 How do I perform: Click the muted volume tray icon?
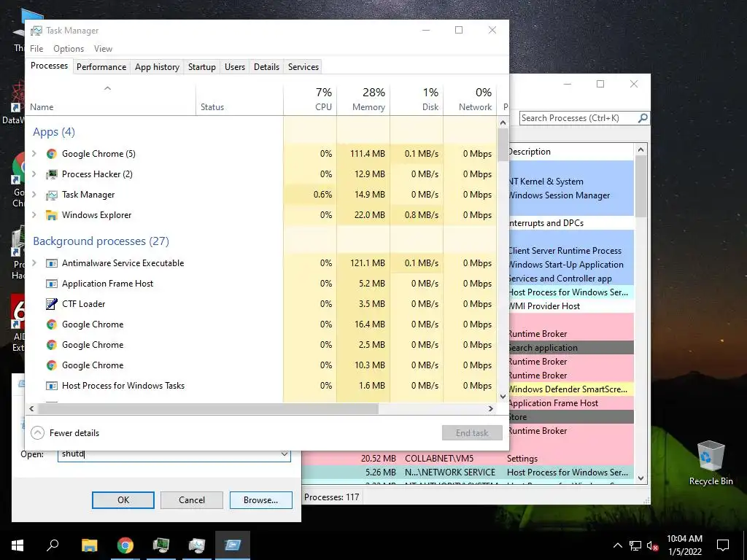pyautogui.click(x=652, y=545)
